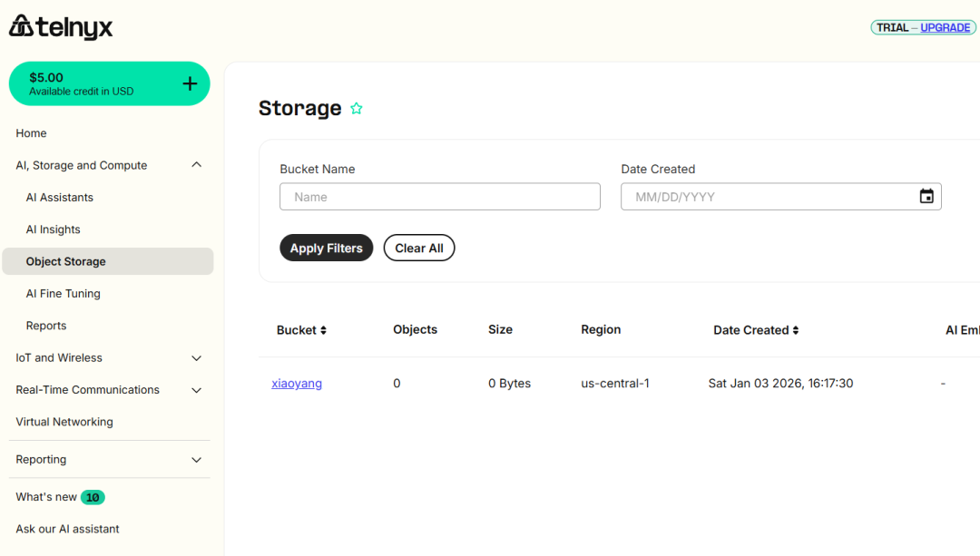Click the UPGRADE link in trial badge
980x556 pixels.
tap(945, 27)
